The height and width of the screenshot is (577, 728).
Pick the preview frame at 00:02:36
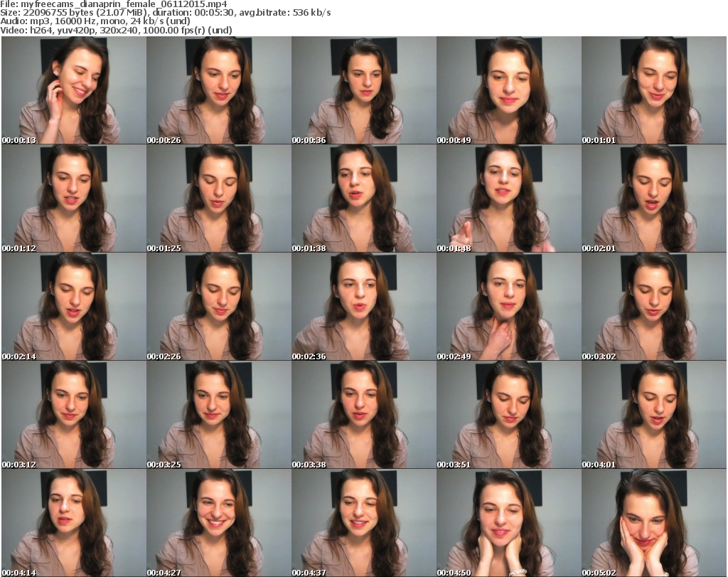pos(363,307)
